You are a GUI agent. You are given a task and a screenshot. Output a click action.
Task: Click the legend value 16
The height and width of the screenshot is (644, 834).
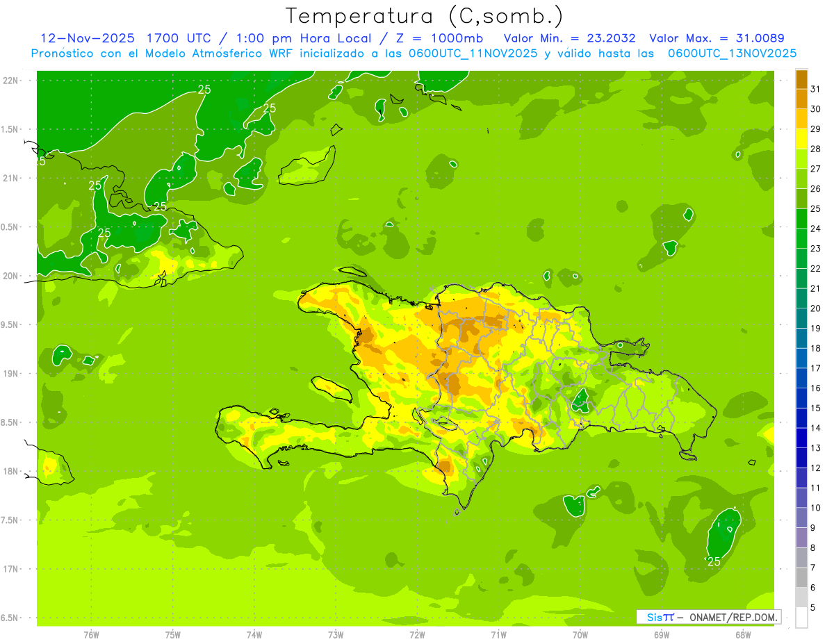(x=815, y=388)
